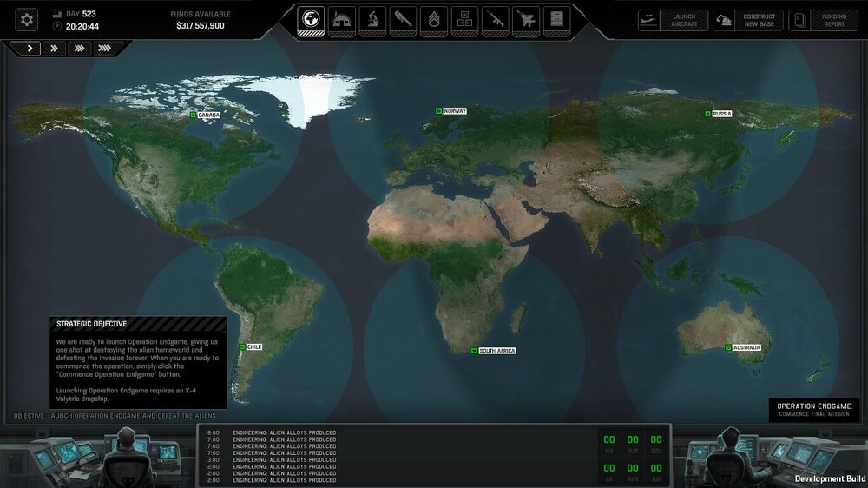Click the Funds Available amount

click(x=201, y=25)
